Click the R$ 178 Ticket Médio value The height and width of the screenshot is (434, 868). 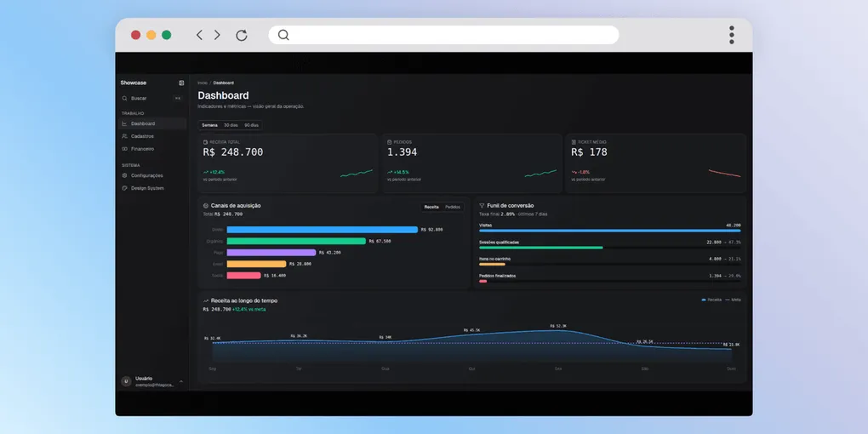(589, 152)
